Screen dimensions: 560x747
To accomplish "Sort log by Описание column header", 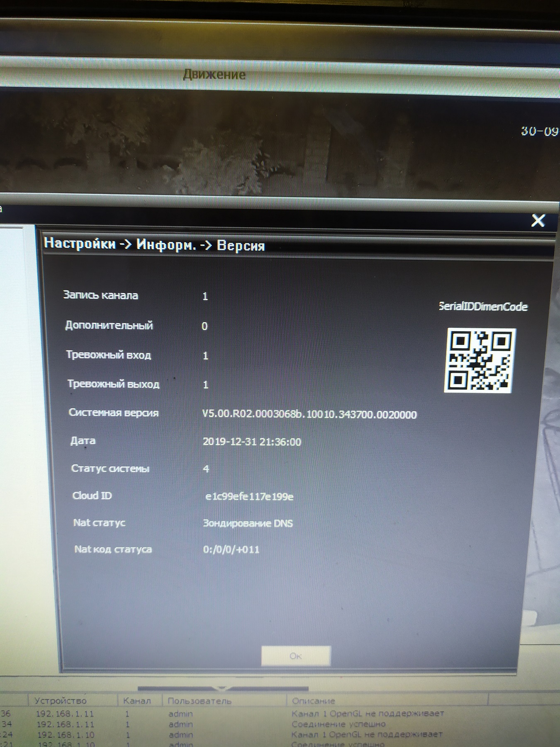I will [x=313, y=701].
